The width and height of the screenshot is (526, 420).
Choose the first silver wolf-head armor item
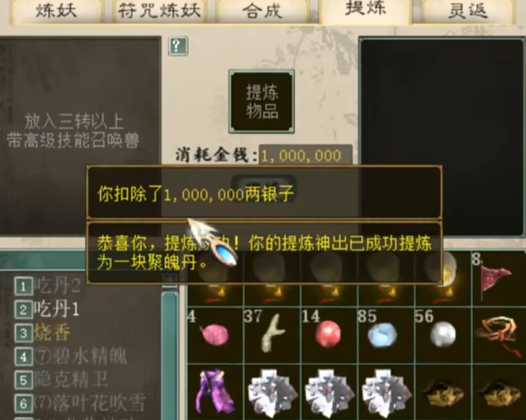coord(272,392)
